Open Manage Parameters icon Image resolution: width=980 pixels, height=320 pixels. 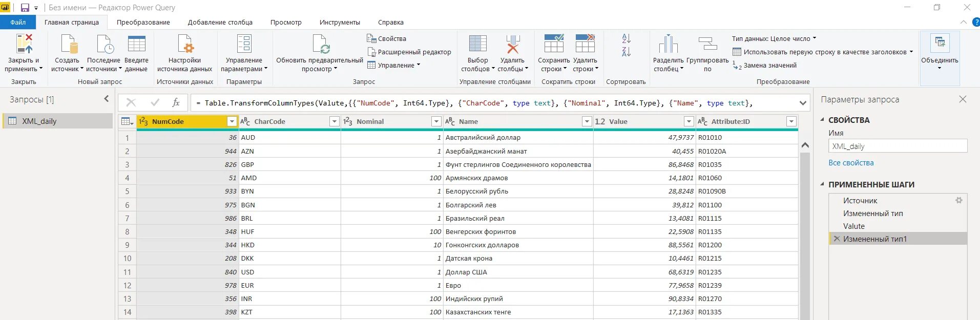[244, 44]
